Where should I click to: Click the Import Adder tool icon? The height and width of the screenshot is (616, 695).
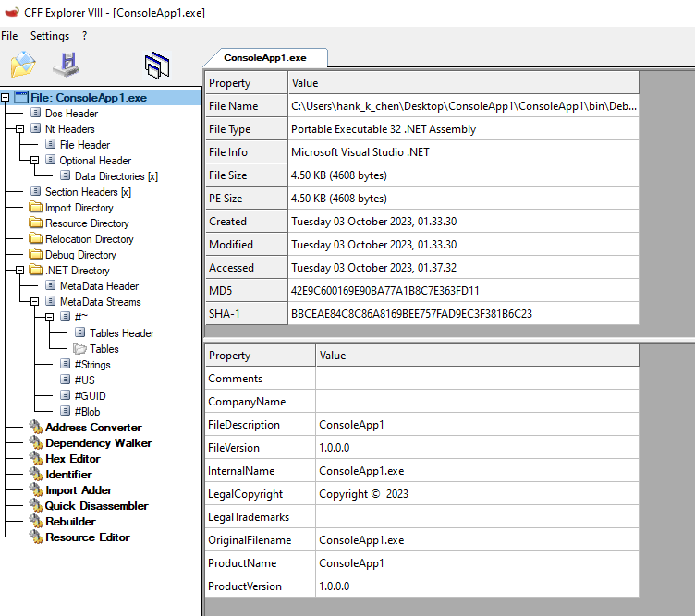(36, 489)
